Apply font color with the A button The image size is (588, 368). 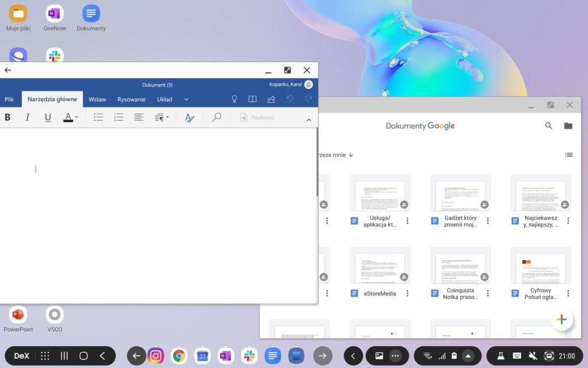pyautogui.click(x=68, y=117)
